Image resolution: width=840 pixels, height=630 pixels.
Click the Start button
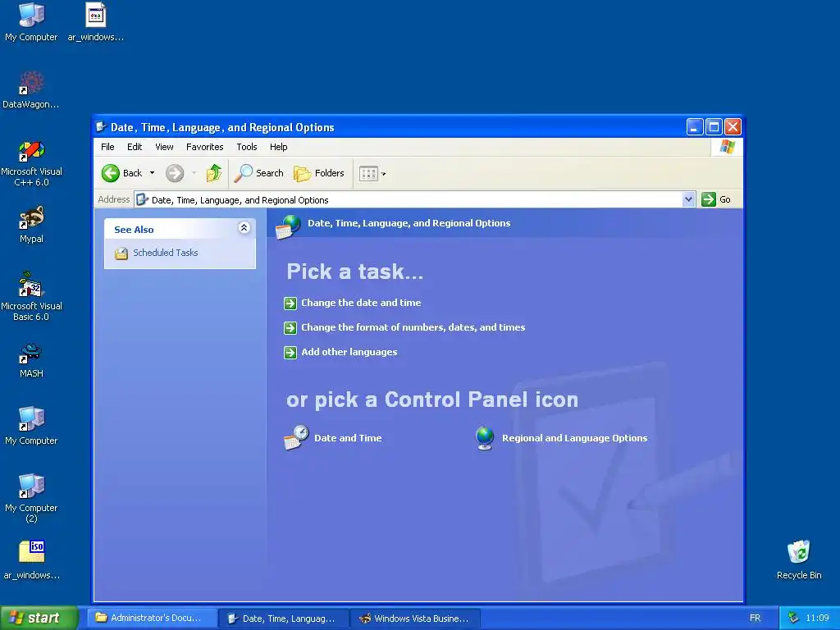click(39, 618)
